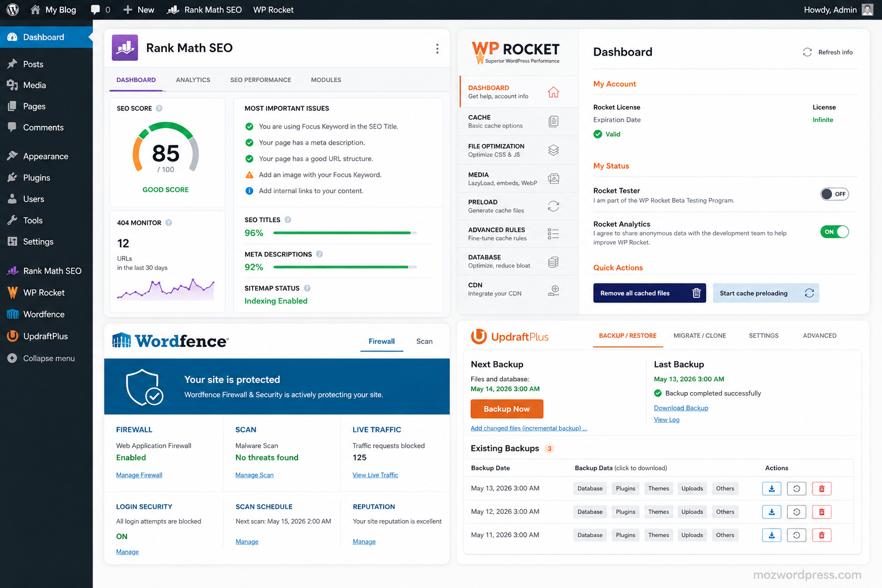Open the View Log link
This screenshot has height=588, width=882.
[667, 420]
